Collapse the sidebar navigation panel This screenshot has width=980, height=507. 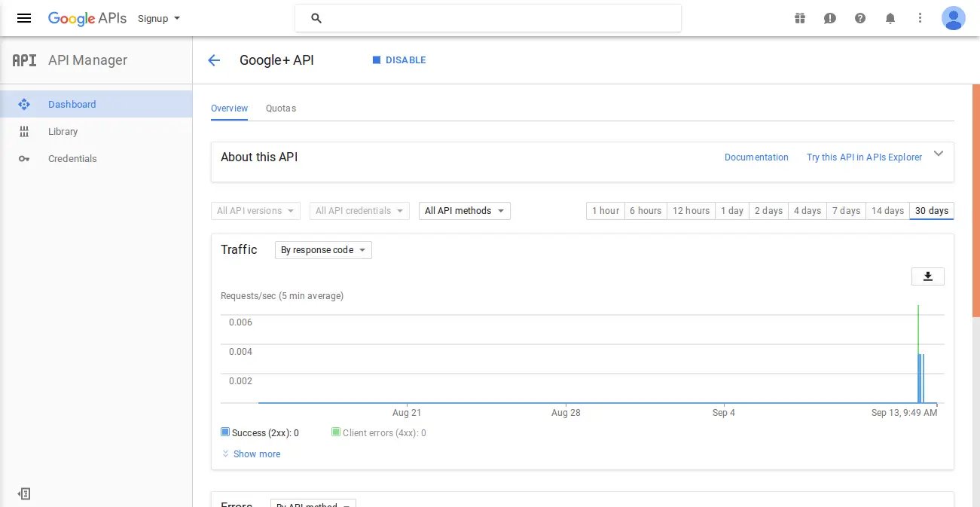[x=24, y=493]
